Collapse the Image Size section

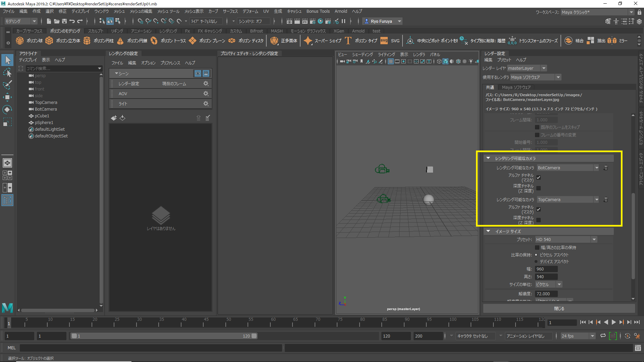(488, 231)
